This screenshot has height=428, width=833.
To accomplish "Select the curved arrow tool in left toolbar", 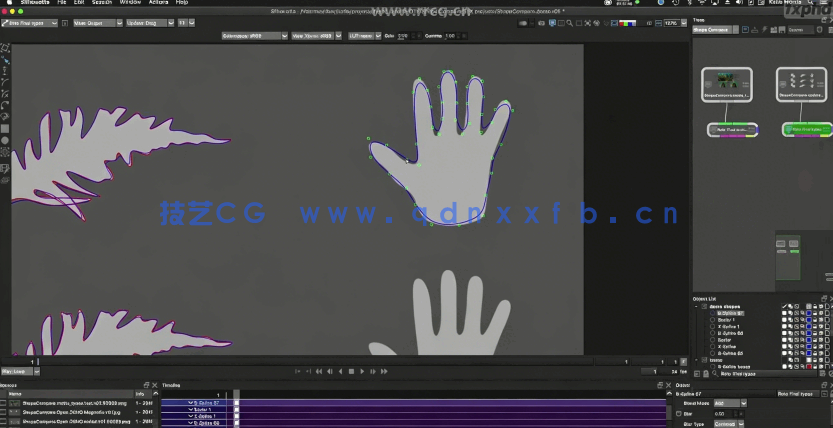I will (x=5, y=104).
